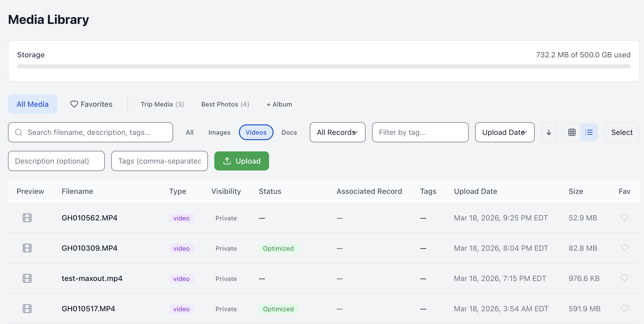Viewport: 644px width, 324px height.
Task: Click video preview icon for GH010562.MP4
Action: [27, 218]
